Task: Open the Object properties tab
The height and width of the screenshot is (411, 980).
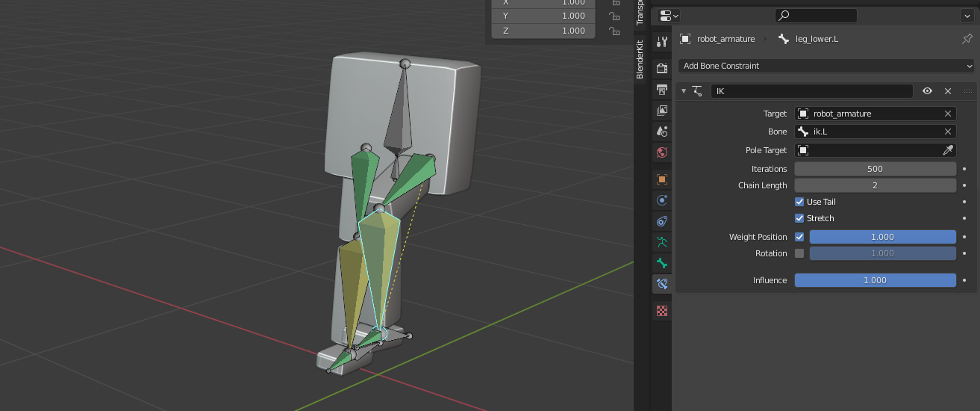Action: (x=661, y=179)
